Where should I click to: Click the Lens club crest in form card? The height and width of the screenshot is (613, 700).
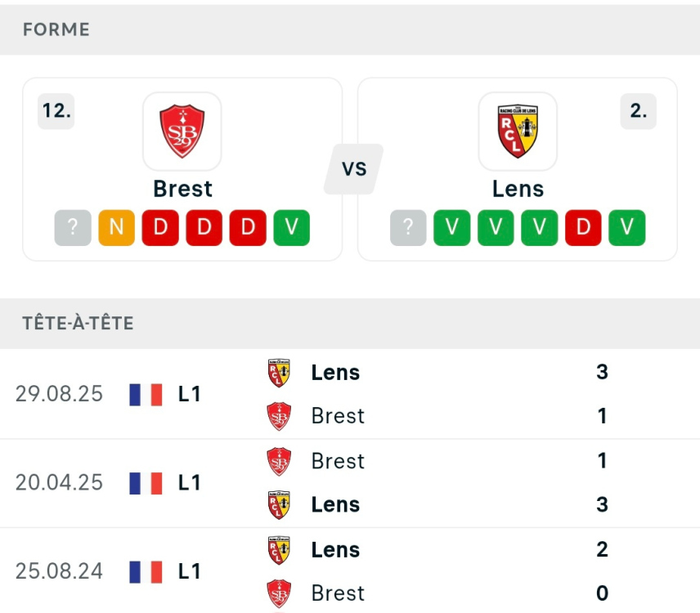pyautogui.click(x=518, y=131)
